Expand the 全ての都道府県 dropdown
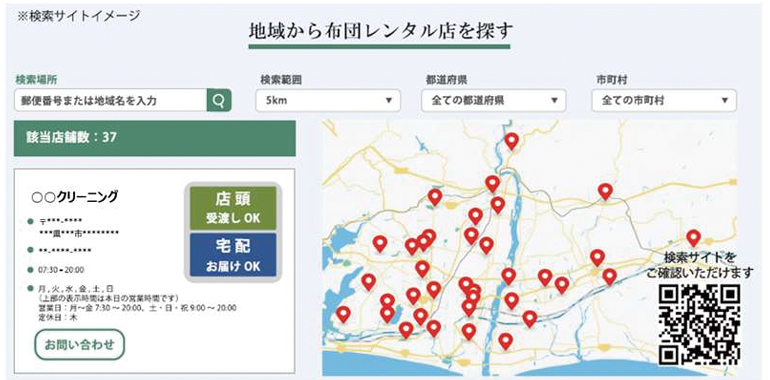This screenshot has height=380, width=770. [x=494, y=101]
